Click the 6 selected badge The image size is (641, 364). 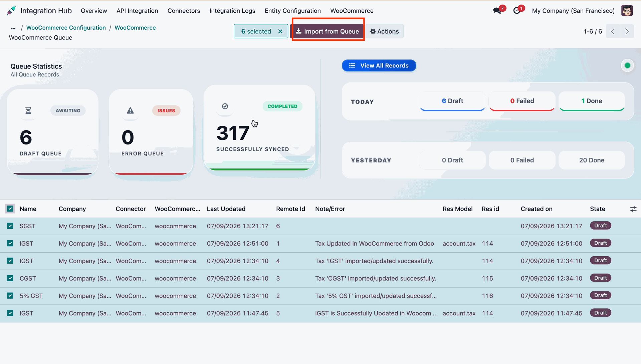point(261,31)
